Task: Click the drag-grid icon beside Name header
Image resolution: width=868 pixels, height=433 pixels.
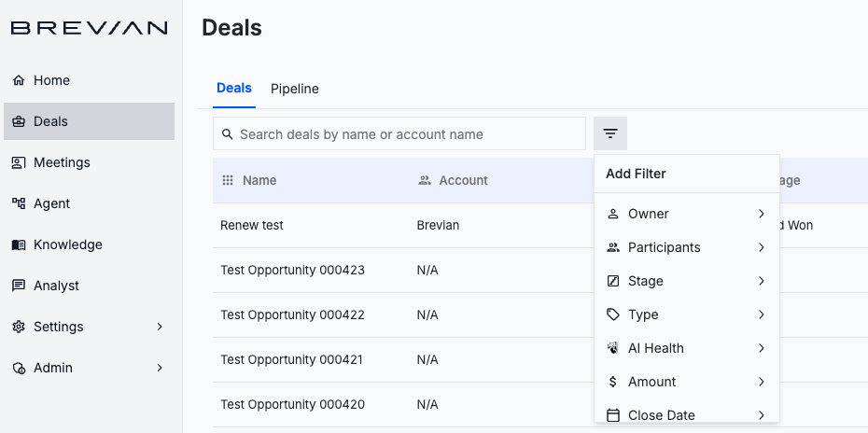Action: click(228, 180)
